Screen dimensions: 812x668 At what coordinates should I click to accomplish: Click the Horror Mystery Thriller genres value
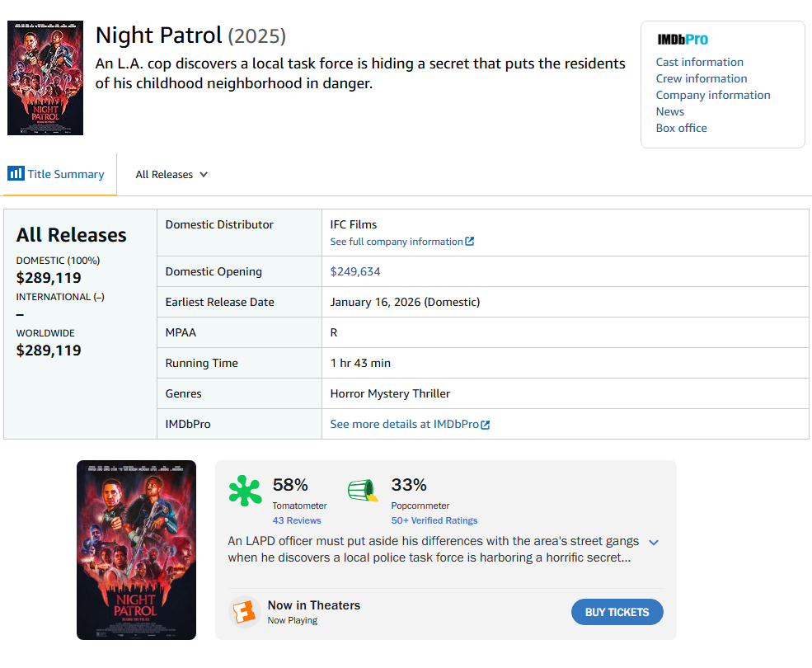click(390, 394)
